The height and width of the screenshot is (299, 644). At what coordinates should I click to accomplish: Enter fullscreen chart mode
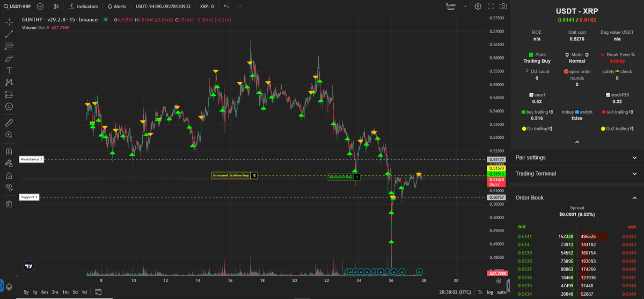[491, 6]
